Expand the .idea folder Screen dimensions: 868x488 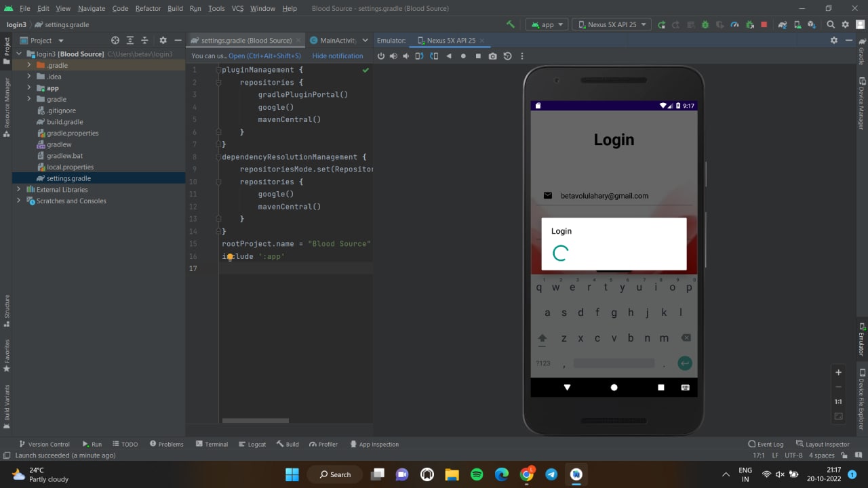tap(29, 77)
